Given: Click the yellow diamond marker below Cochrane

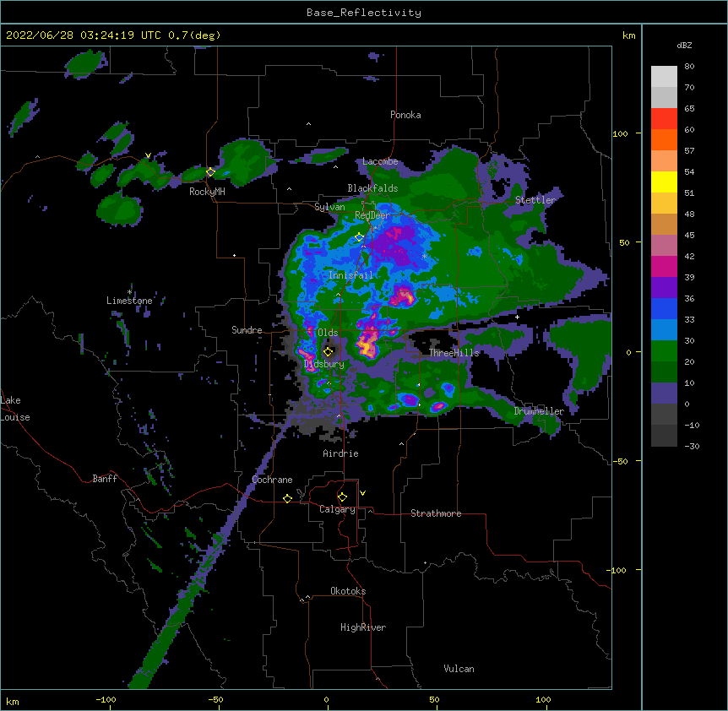Looking at the screenshot, I should (287, 498).
